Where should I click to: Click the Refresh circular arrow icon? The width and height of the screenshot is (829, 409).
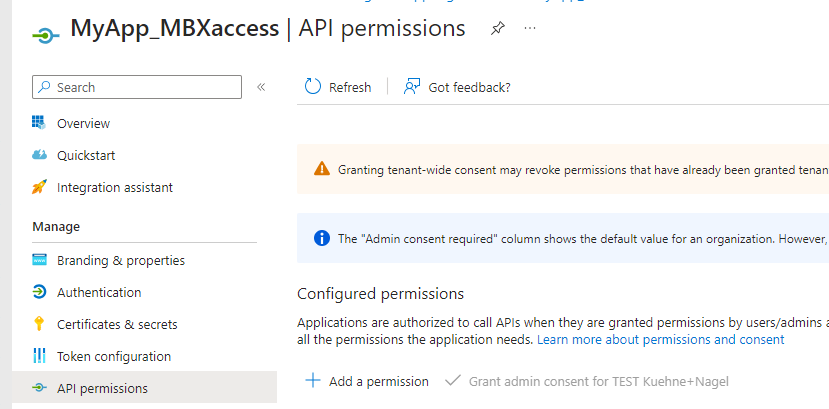click(x=313, y=87)
